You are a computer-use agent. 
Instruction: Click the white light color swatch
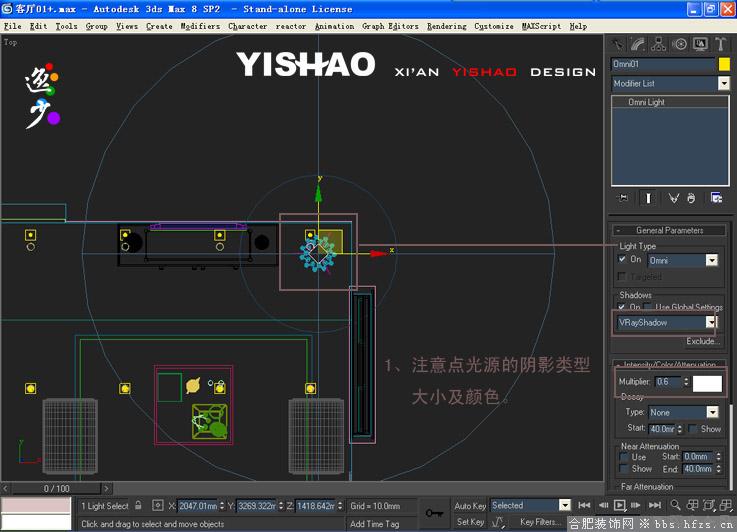point(707,383)
